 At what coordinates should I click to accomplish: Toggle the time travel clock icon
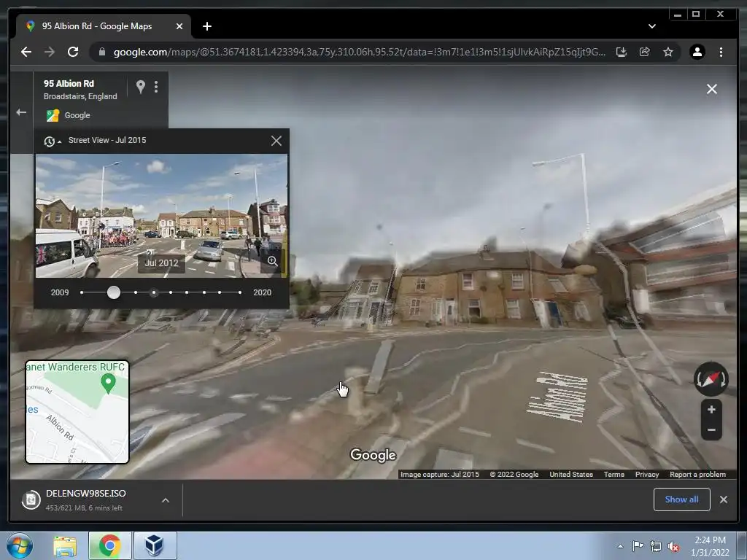point(50,141)
